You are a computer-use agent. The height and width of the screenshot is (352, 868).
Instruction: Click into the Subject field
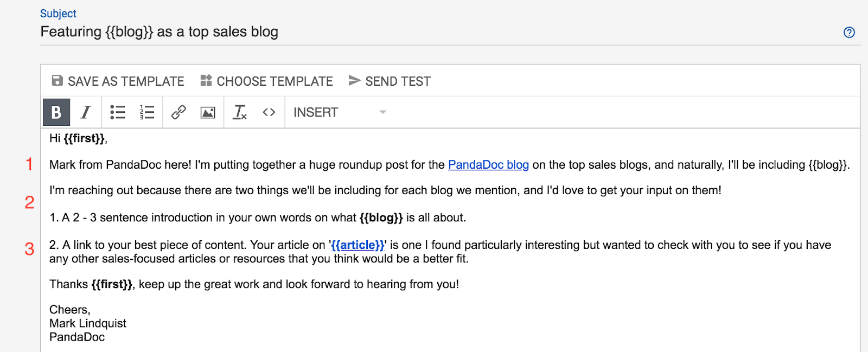tap(380, 32)
